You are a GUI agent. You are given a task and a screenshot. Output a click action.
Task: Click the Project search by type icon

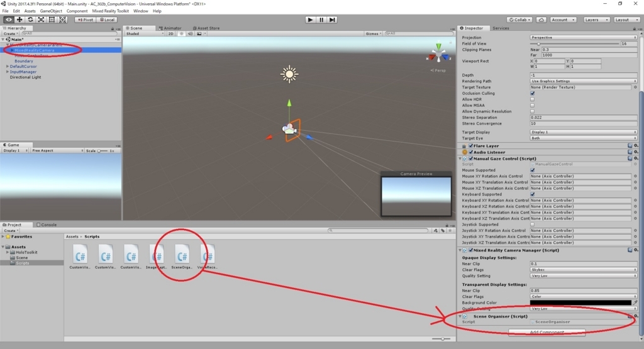click(x=435, y=231)
